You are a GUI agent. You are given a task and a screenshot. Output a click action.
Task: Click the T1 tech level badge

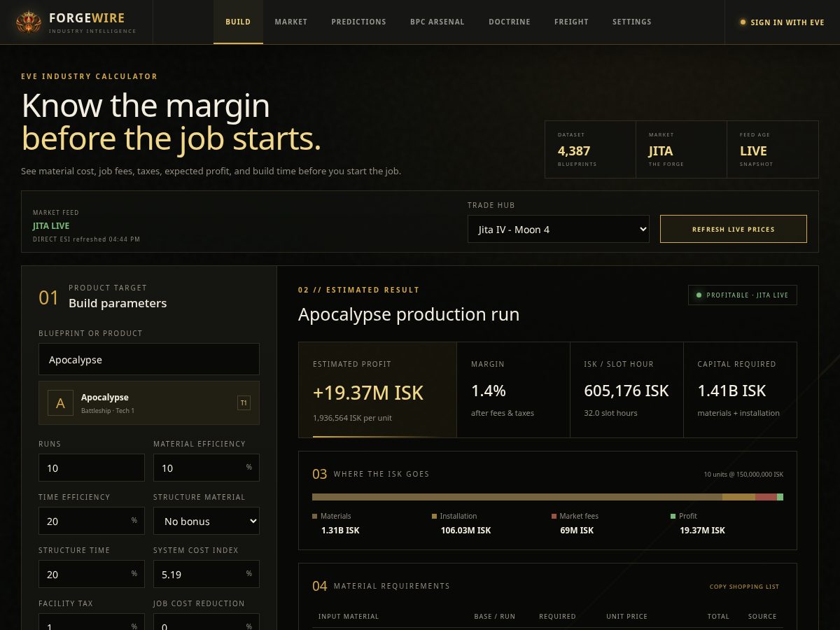(244, 403)
